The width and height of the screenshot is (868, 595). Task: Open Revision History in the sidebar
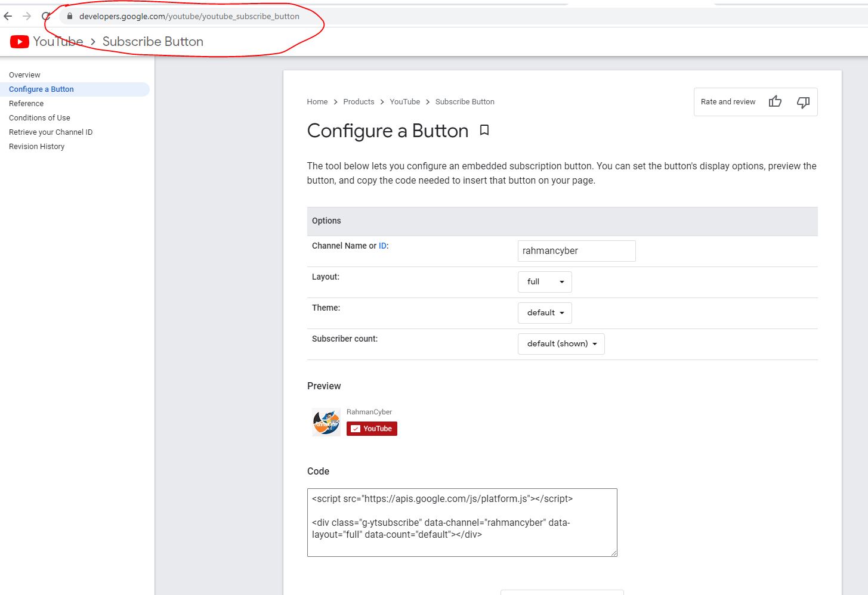(36, 147)
